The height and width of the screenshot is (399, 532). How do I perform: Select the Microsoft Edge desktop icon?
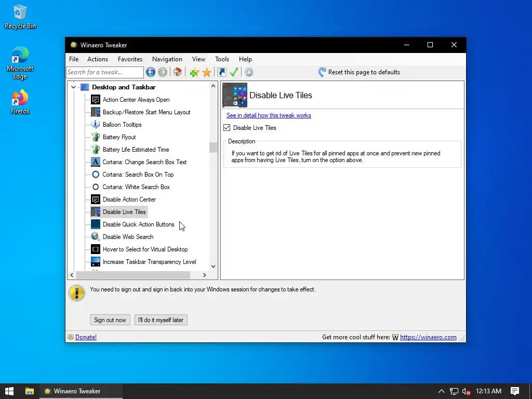[20, 63]
